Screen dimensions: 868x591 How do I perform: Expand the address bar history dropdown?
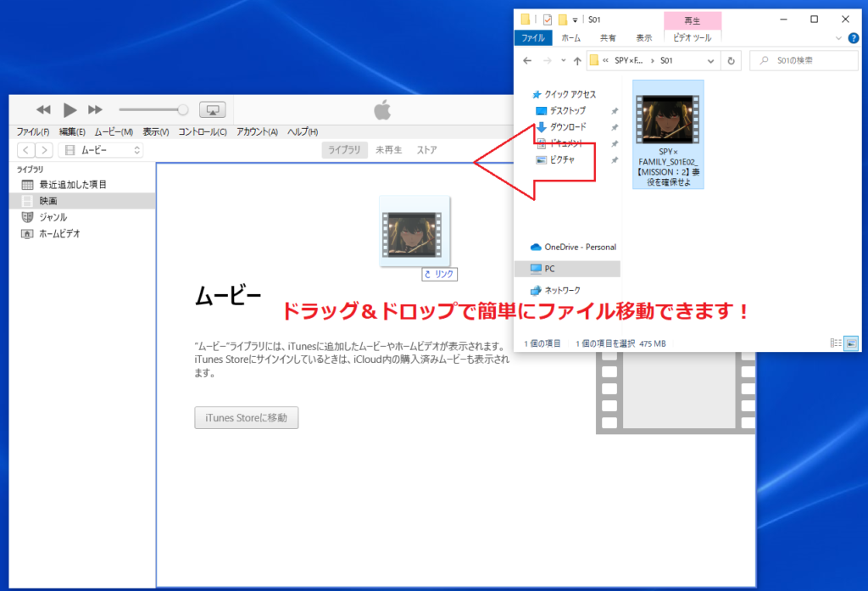click(711, 61)
